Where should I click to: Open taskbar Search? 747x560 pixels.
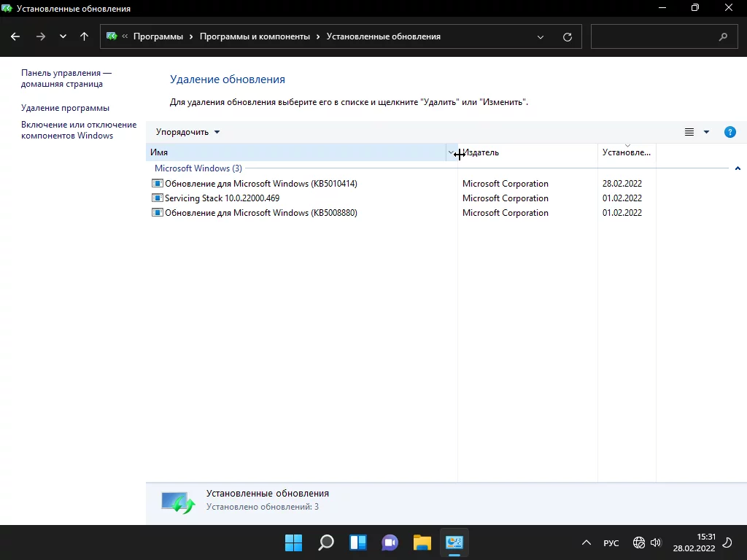pos(326,542)
